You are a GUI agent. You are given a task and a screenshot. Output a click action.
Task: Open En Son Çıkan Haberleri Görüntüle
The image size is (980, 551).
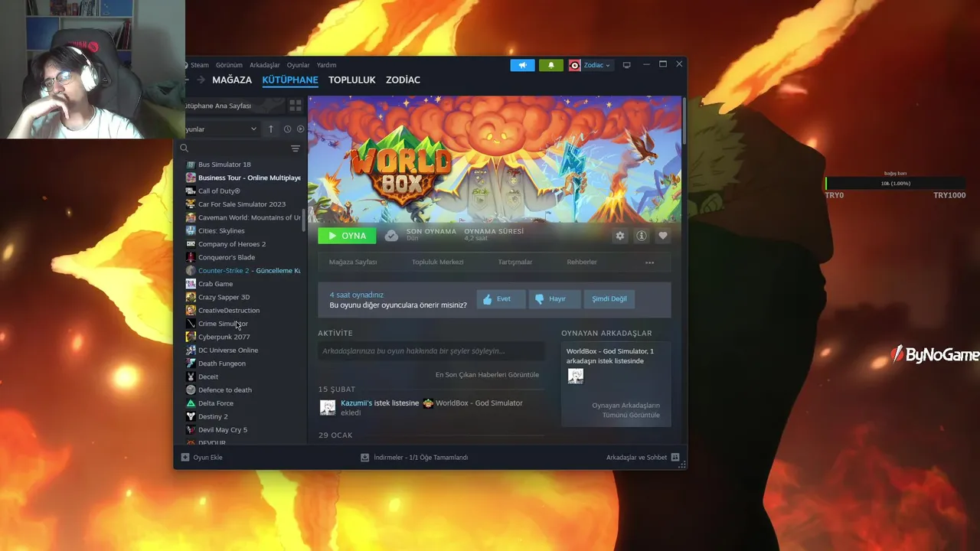(x=487, y=375)
